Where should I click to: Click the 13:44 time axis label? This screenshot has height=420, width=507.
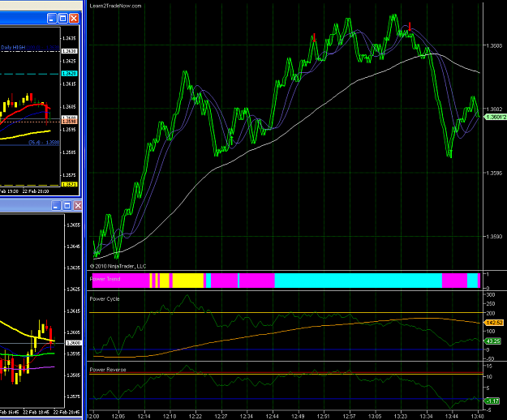pos(452,416)
